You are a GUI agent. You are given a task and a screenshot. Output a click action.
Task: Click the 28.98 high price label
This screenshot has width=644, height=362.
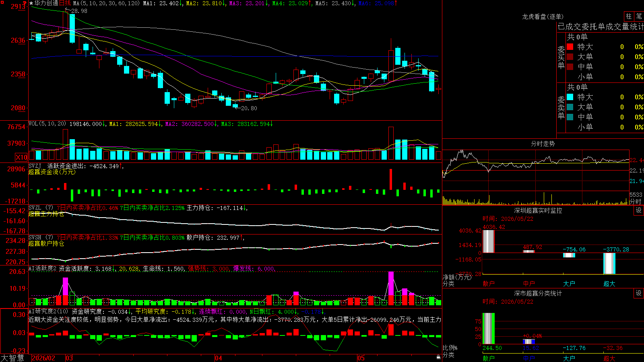pyautogui.click(x=79, y=11)
